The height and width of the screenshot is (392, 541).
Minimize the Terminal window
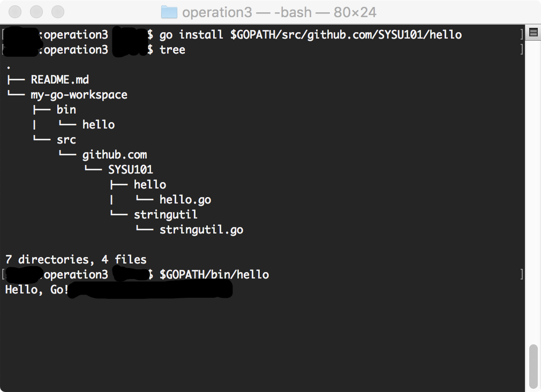click(x=36, y=11)
